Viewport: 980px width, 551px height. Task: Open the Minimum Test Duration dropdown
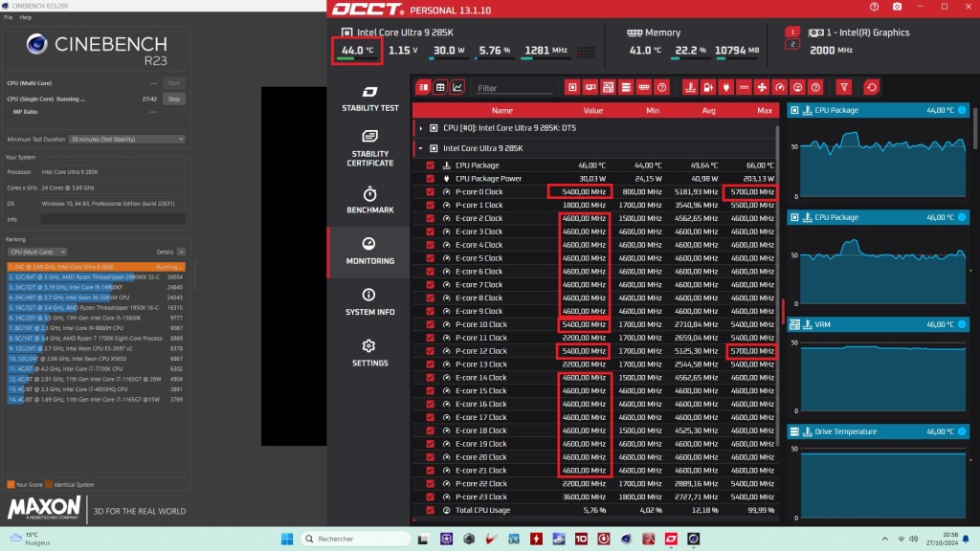pos(127,140)
